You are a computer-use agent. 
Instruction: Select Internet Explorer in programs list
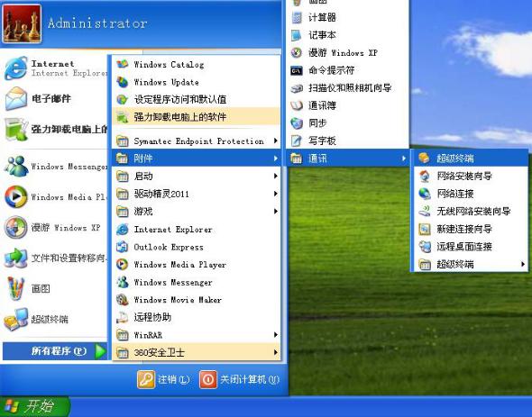[x=196, y=229]
